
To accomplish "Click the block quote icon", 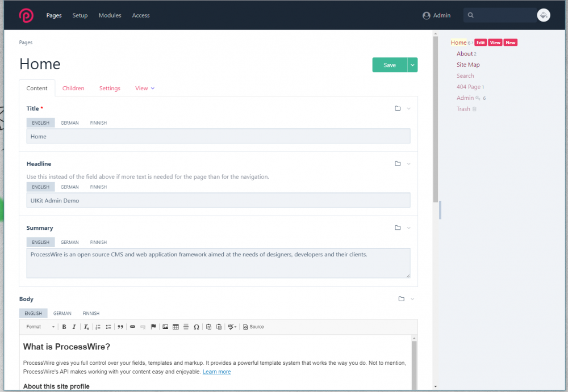I will [x=120, y=327].
